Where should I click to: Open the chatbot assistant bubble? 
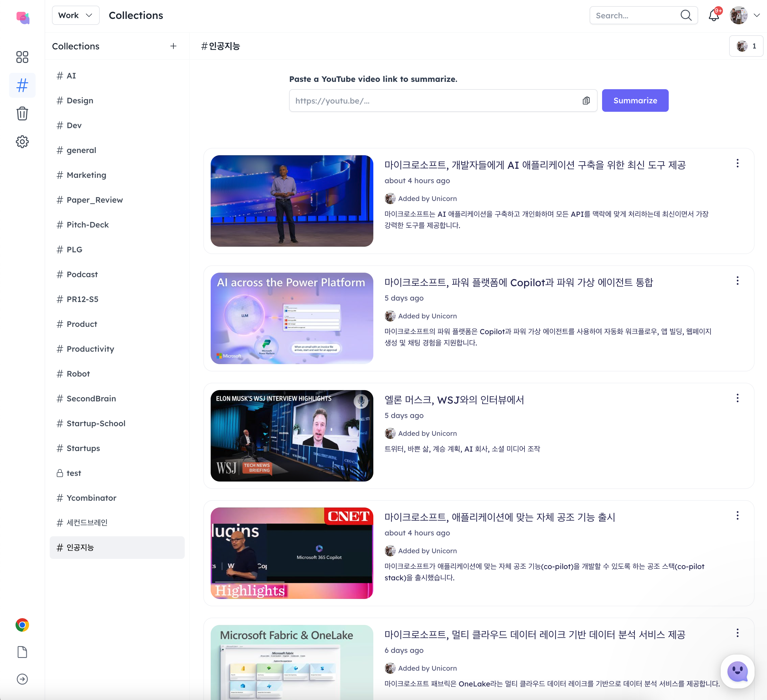click(737, 671)
